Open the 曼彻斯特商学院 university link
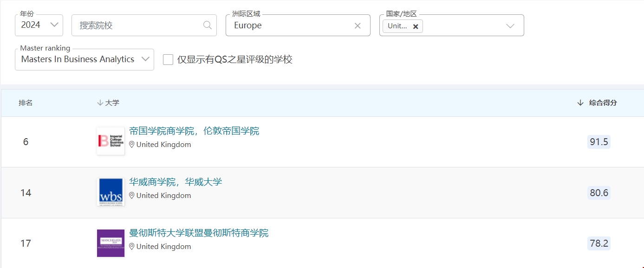 tap(199, 233)
